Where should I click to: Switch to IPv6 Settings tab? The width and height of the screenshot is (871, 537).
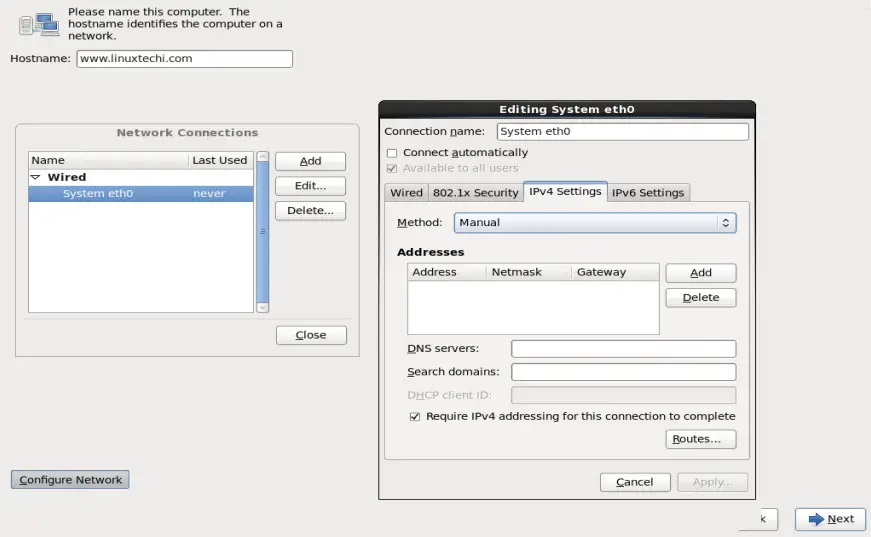pyautogui.click(x=648, y=193)
